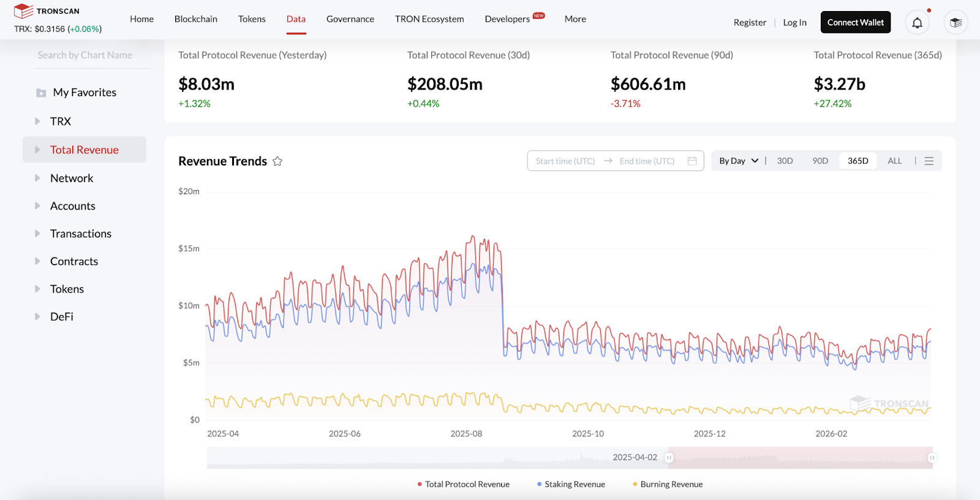
Task: Toggle the Total Protocol Revenue legend series
Action: pyautogui.click(x=463, y=484)
